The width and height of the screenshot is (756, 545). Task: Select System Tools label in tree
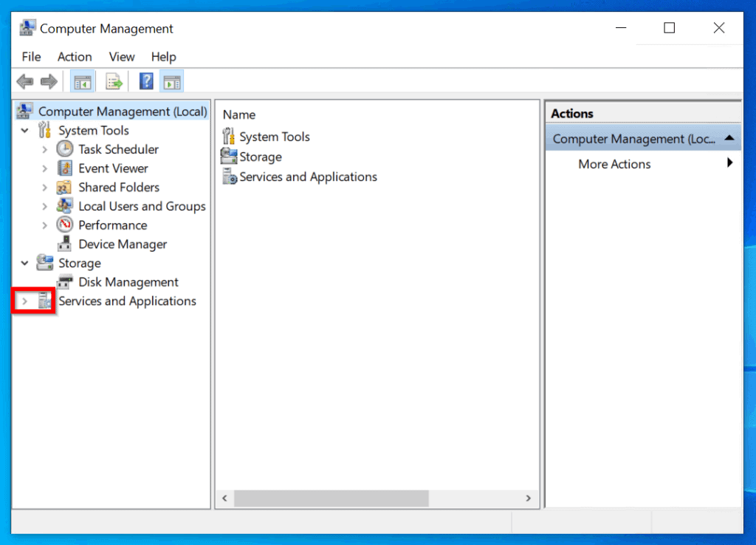(94, 131)
